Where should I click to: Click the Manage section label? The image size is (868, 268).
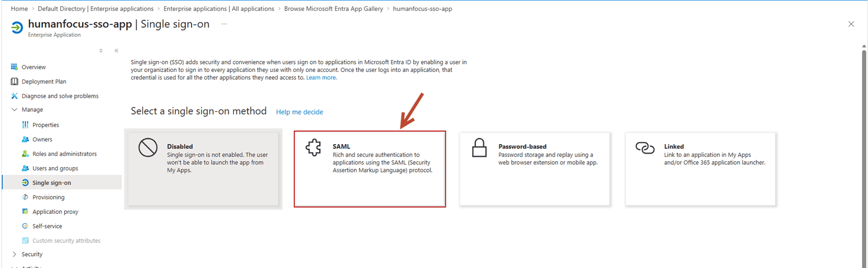32,110
